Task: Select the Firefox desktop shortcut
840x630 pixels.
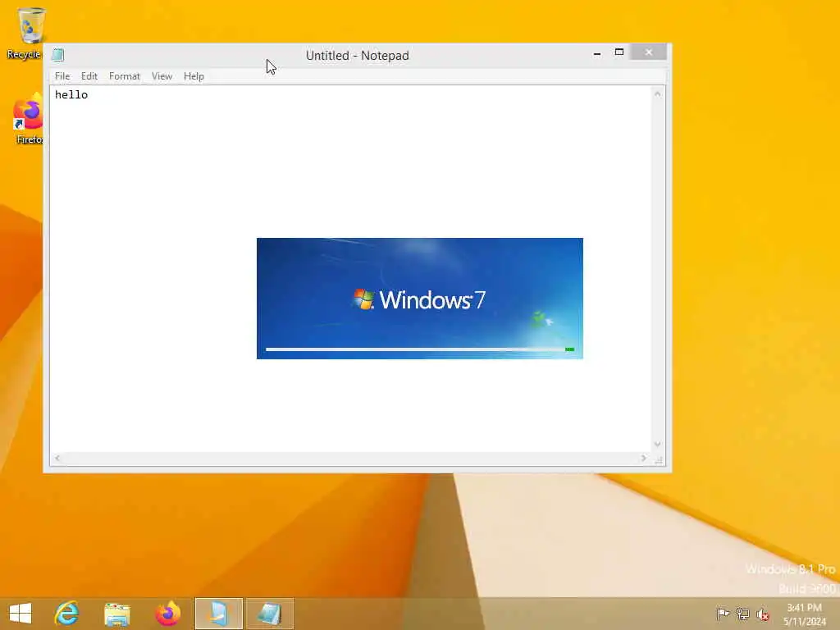Action: (x=28, y=119)
